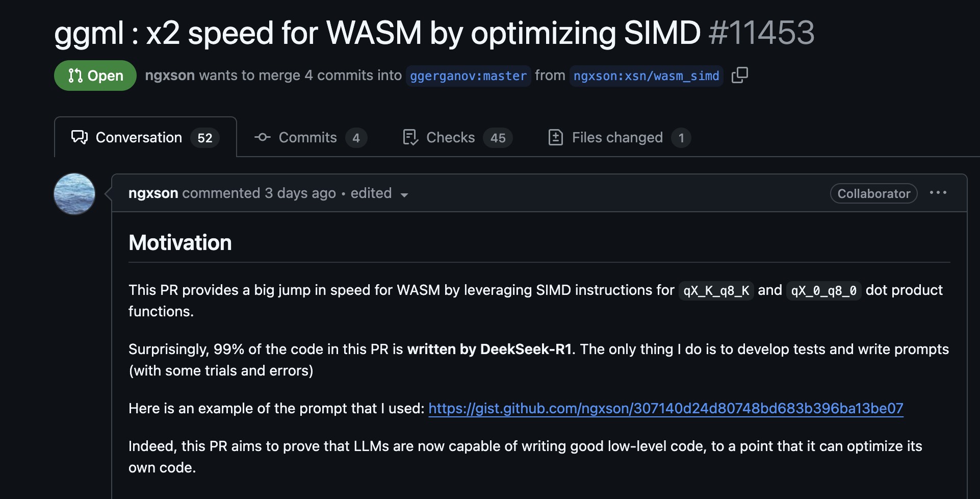The image size is (980, 499).
Task: Open the gist.github.com prompt link
Action: [666, 408]
